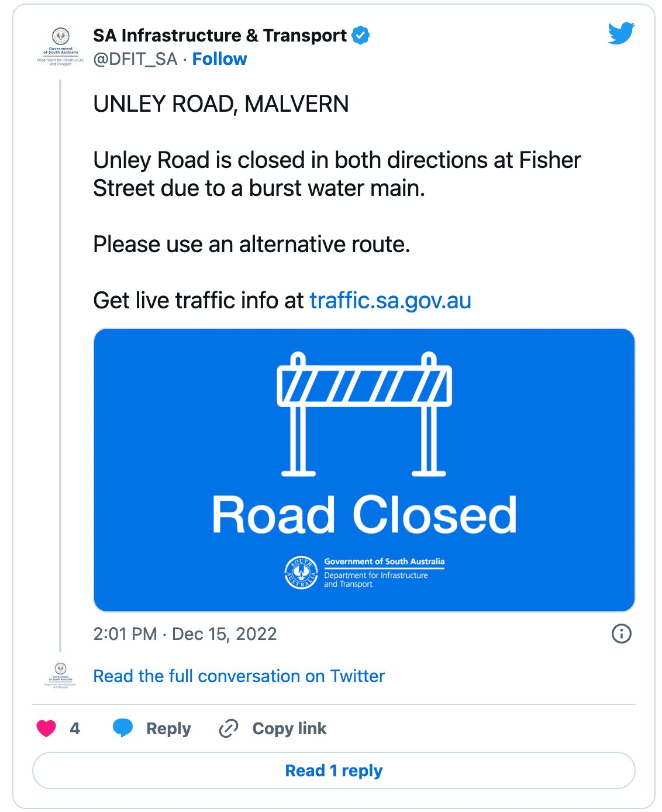662x812 pixels.
Task: Click the SA Infrastructure & Transport account name
Action: tap(220, 35)
